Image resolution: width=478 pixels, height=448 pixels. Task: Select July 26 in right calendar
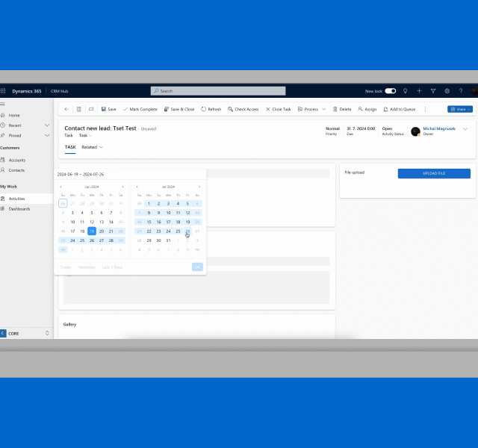pos(187,231)
